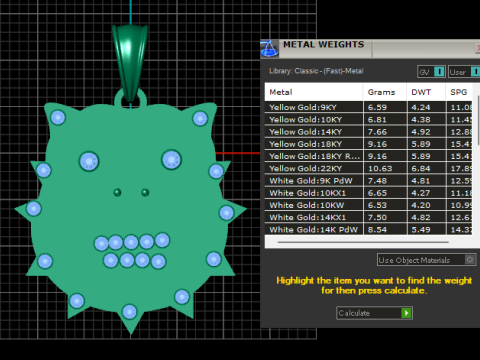
Task: Click the horizontal scrollbar of metals table
Action: click(363, 242)
